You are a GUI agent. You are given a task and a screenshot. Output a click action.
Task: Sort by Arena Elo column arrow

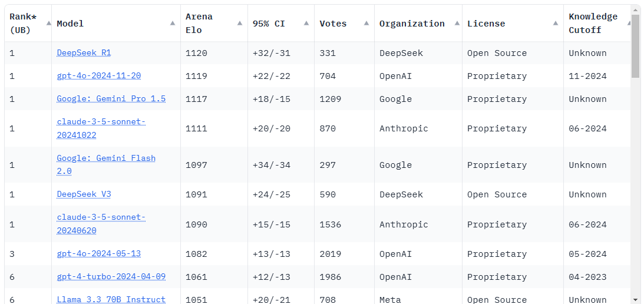point(240,24)
